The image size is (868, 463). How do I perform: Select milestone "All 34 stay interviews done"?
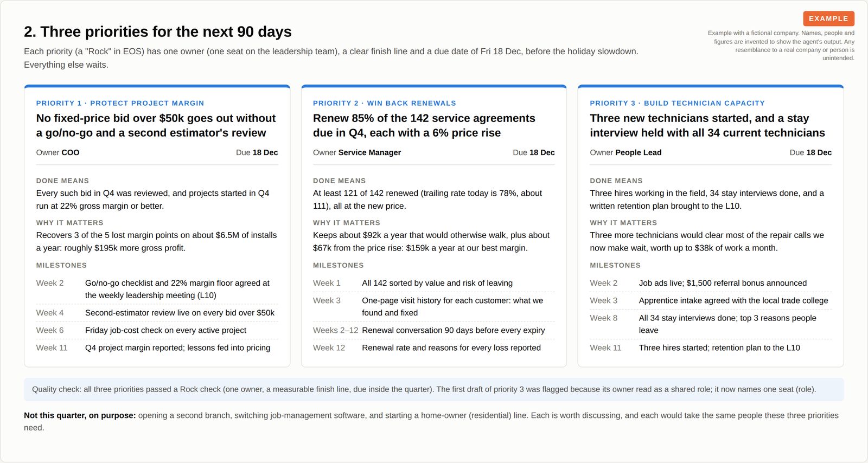pos(727,324)
